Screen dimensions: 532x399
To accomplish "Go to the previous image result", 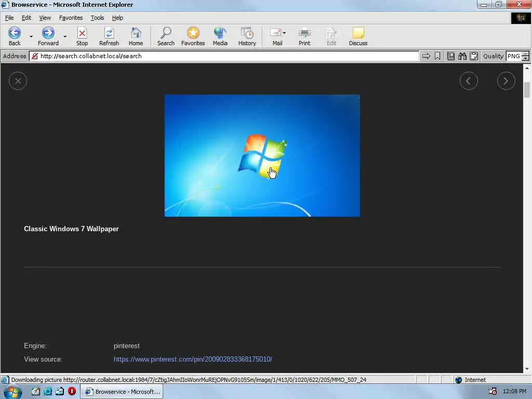I will coord(469,81).
